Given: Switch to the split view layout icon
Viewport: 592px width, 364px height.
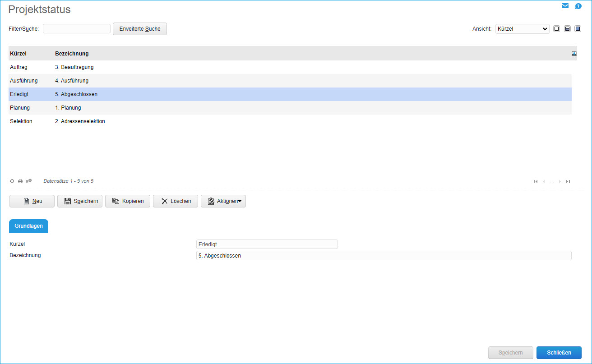Looking at the screenshot, I should [567, 29].
